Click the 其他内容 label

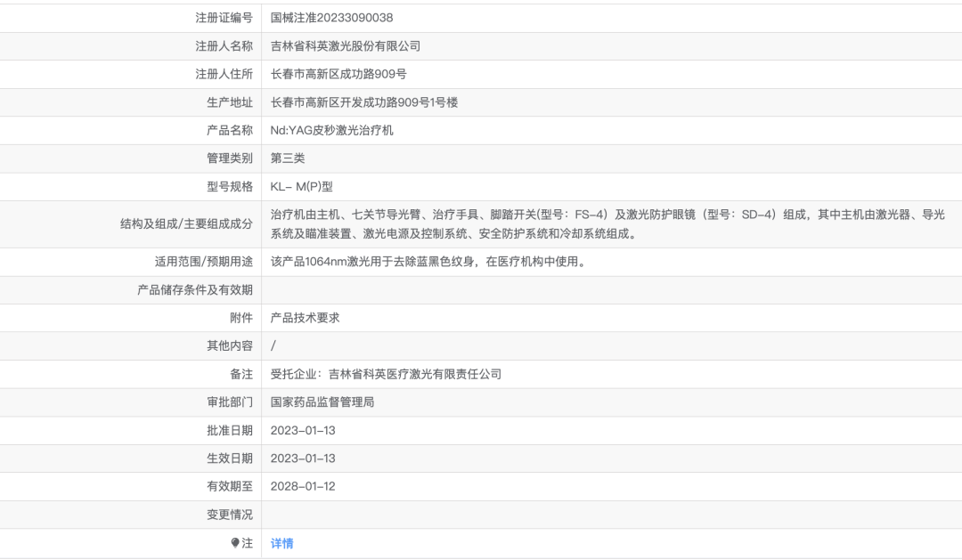tap(230, 346)
